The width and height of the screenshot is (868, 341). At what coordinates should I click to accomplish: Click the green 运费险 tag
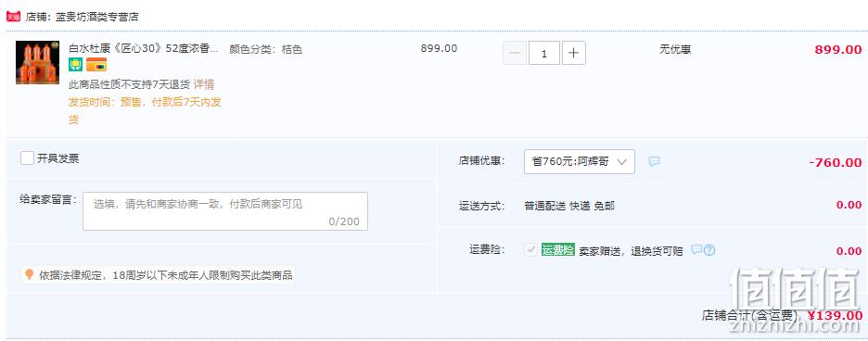tap(558, 249)
